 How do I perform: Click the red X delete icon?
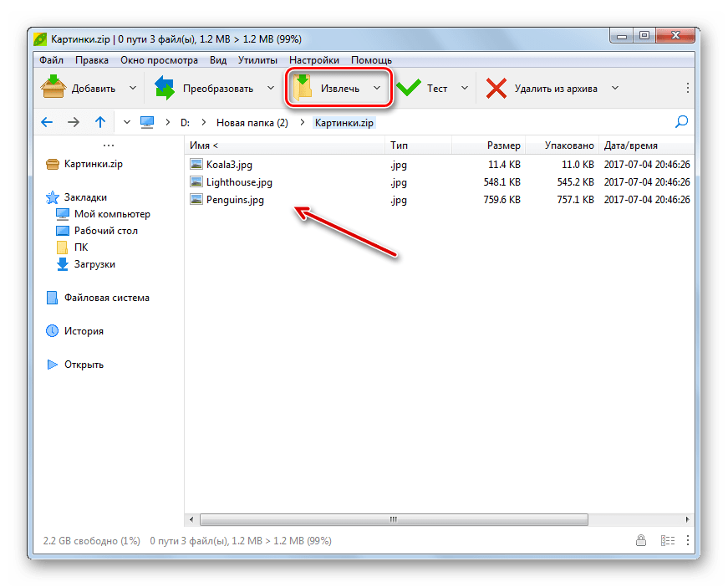[x=496, y=89]
